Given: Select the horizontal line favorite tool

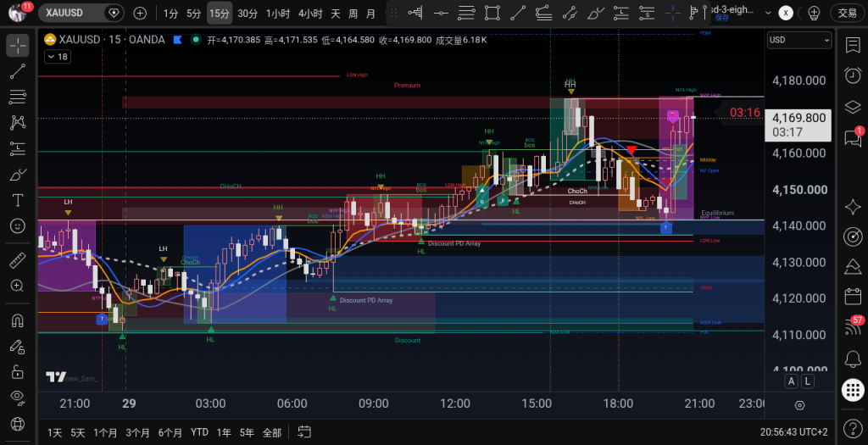Looking at the screenshot, I should coord(441,14).
